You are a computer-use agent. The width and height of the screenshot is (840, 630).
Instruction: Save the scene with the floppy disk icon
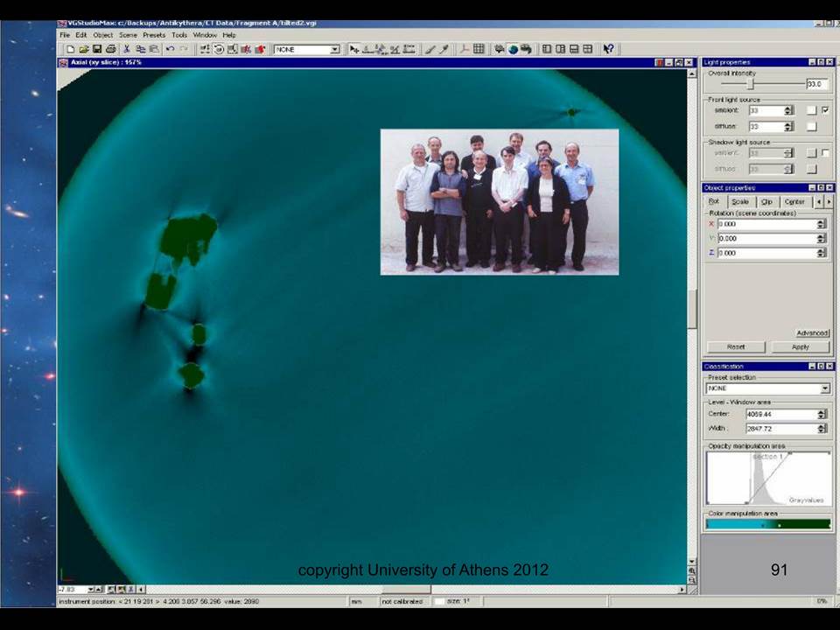(97, 49)
